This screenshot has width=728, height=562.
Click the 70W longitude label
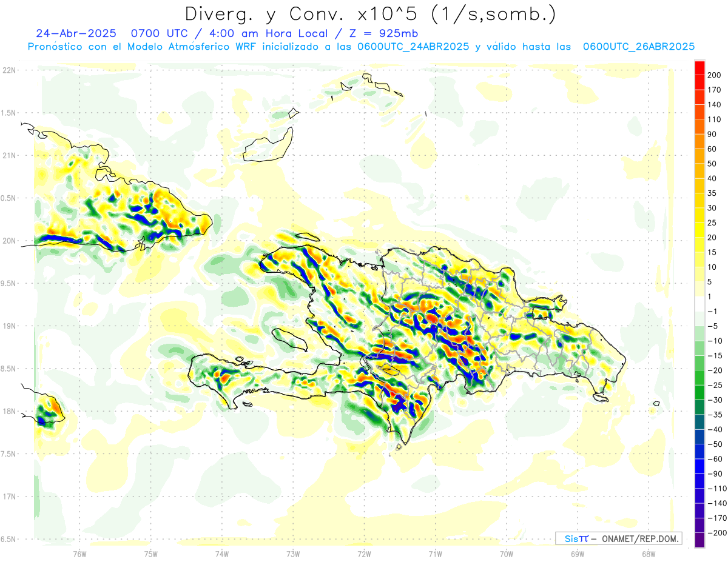(507, 554)
